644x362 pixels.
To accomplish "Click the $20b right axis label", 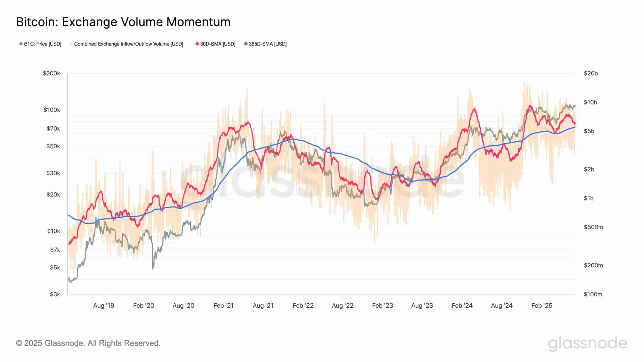I will (591, 73).
